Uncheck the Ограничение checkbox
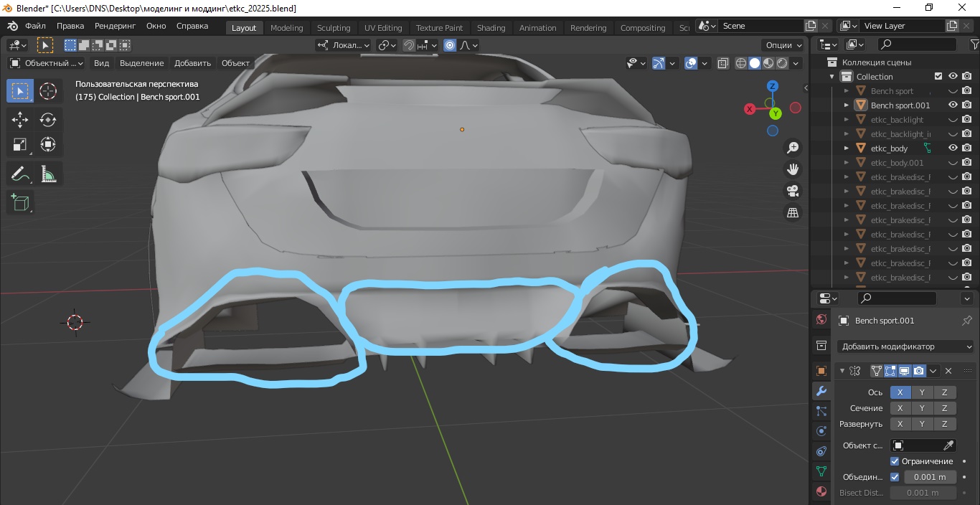980x505 pixels. point(895,461)
